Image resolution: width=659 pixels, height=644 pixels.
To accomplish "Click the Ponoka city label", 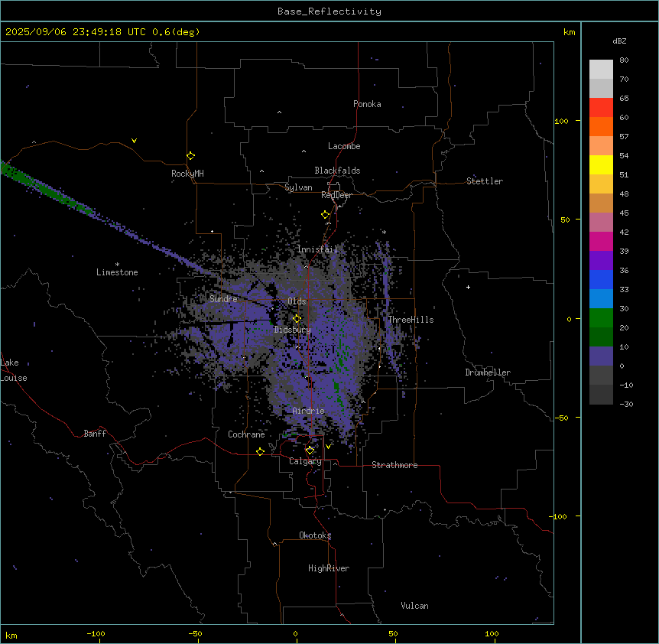I will pyautogui.click(x=367, y=104).
